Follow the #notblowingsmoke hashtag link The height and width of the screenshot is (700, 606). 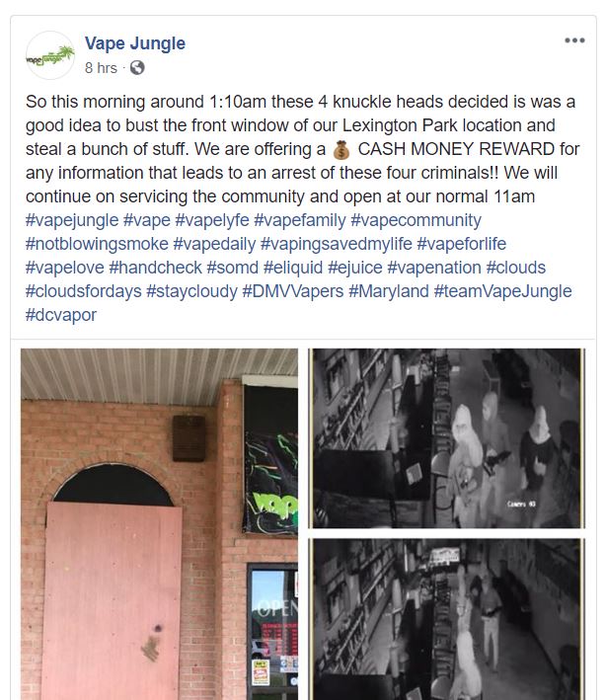pyautogui.click(x=97, y=244)
